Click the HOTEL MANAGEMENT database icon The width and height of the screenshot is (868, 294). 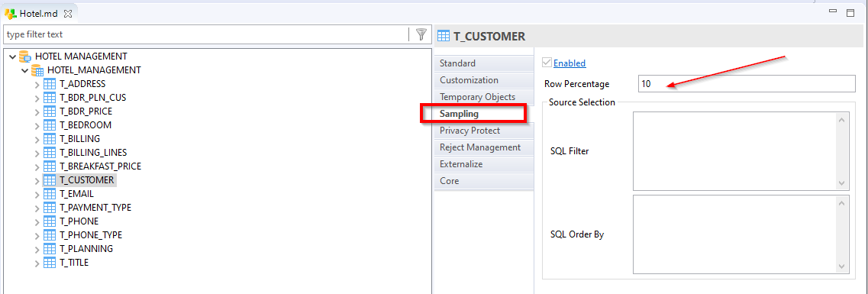(25, 57)
